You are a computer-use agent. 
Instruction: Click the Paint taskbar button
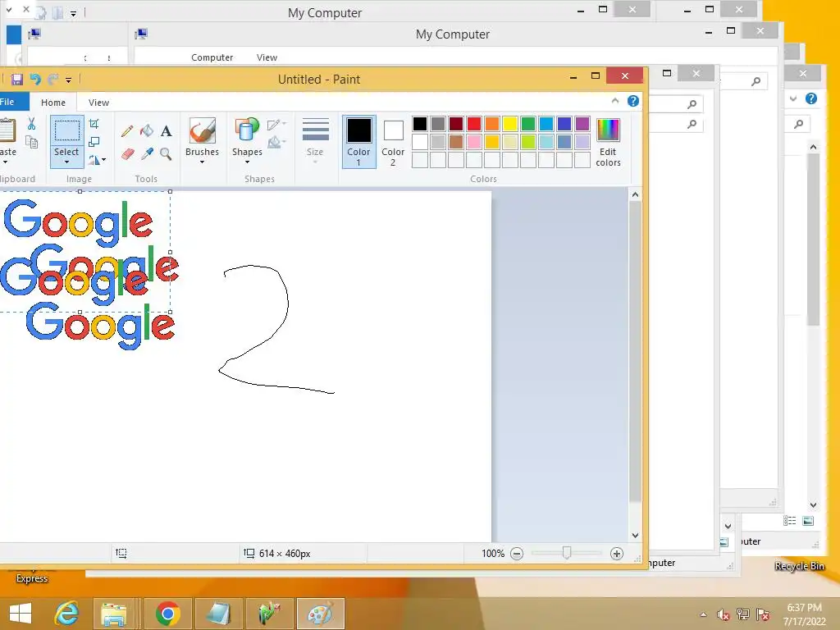(x=320, y=614)
